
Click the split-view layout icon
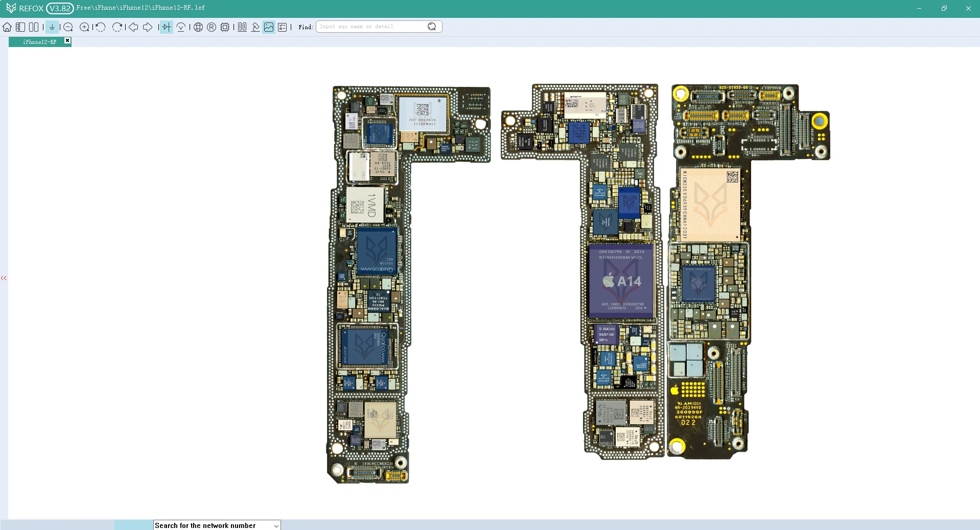coord(20,27)
